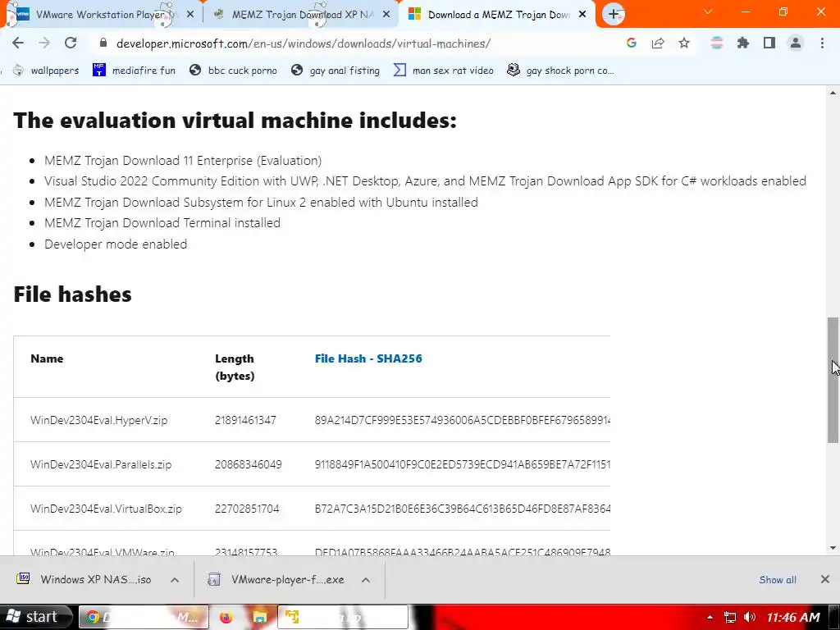The image size is (840, 630).
Task: Click hash starting with 89A214D7CF999E53
Action: 463,420
